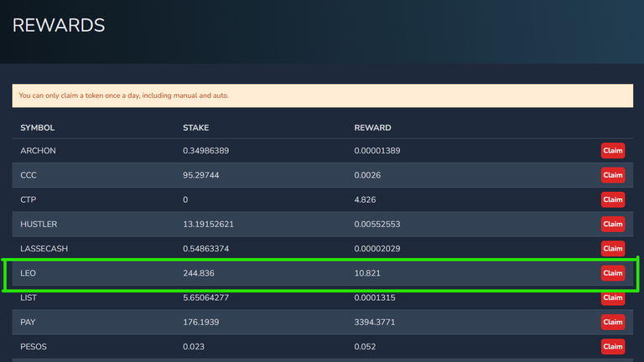Click LASSECASH reward value 0.00002029

pos(377,249)
